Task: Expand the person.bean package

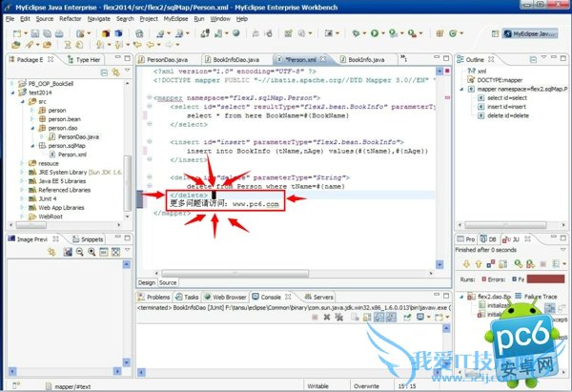Action: click(x=33, y=118)
